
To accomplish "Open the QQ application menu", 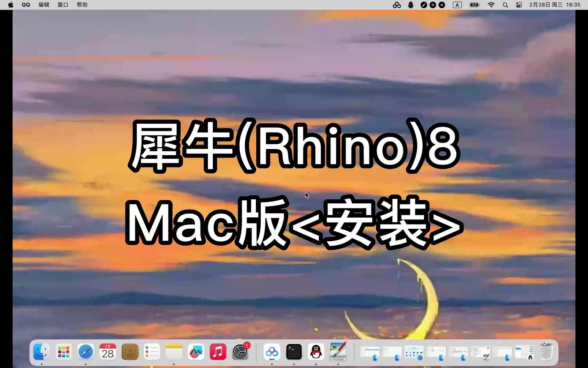I will tap(26, 5).
